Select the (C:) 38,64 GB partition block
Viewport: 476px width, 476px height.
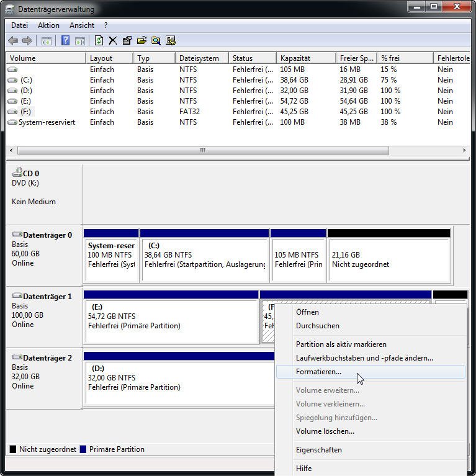pyautogui.click(x=204, y=256)
